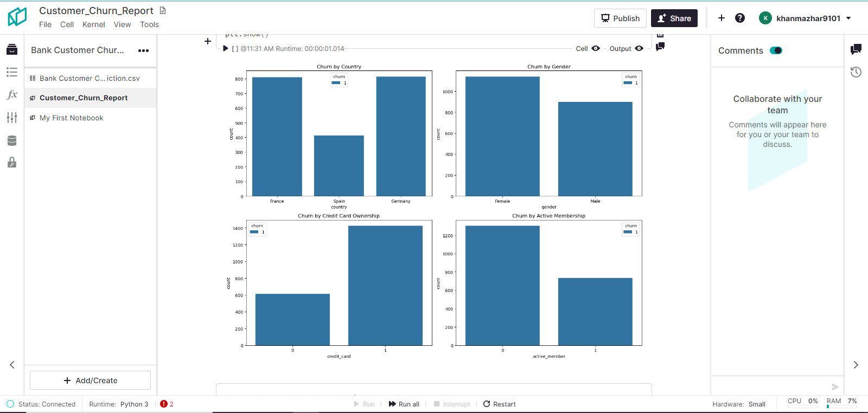Image resolution: width=868 pixels, height=413 pixels.
Task: Click the Male bar in gender chart
Action: pos(595,149)
